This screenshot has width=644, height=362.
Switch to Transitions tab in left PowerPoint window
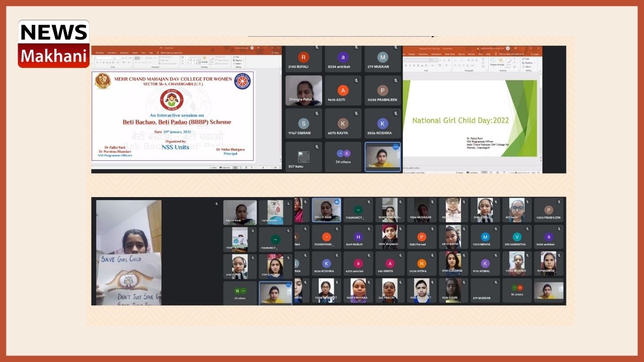pyautogui.click(x=100, y=52)
